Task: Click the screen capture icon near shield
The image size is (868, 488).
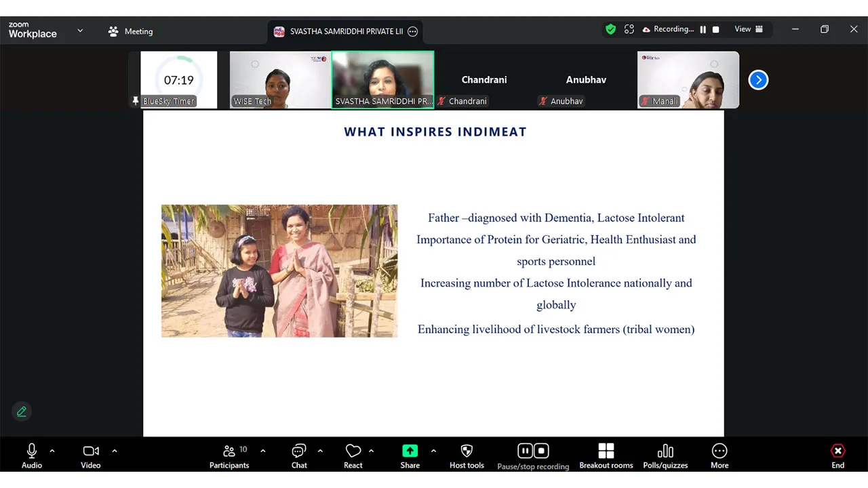Action: pyautogui.click(x=629, y=29)
